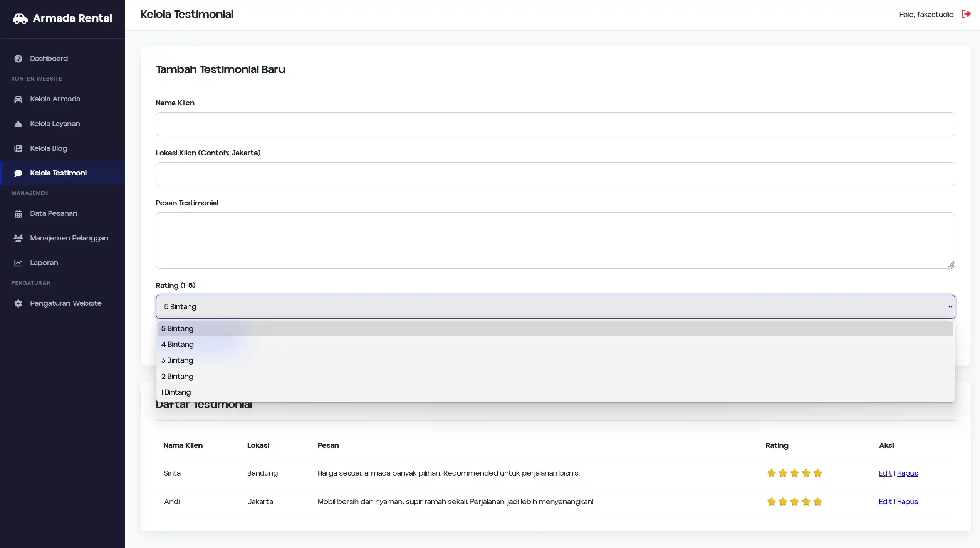Select the 4 Bintang option
Screen dimensions: 980x548
point(178,345)
